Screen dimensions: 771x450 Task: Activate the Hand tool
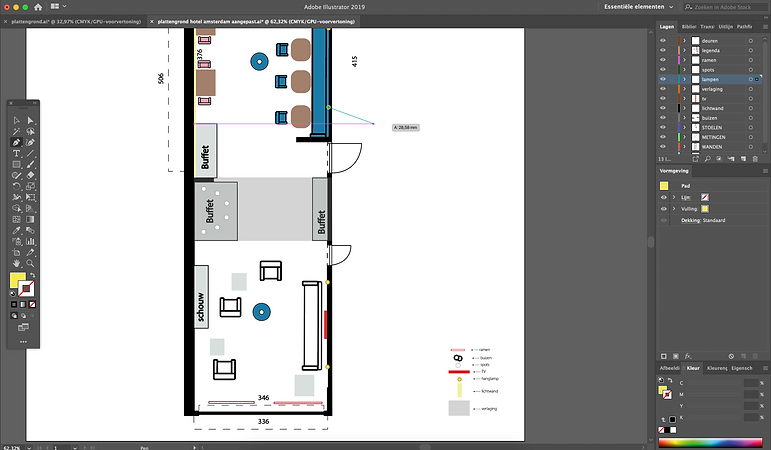click(x=16, y=263)
